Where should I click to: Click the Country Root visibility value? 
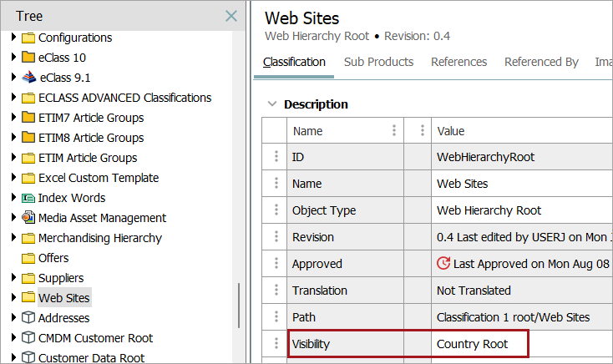coord(472,344)
